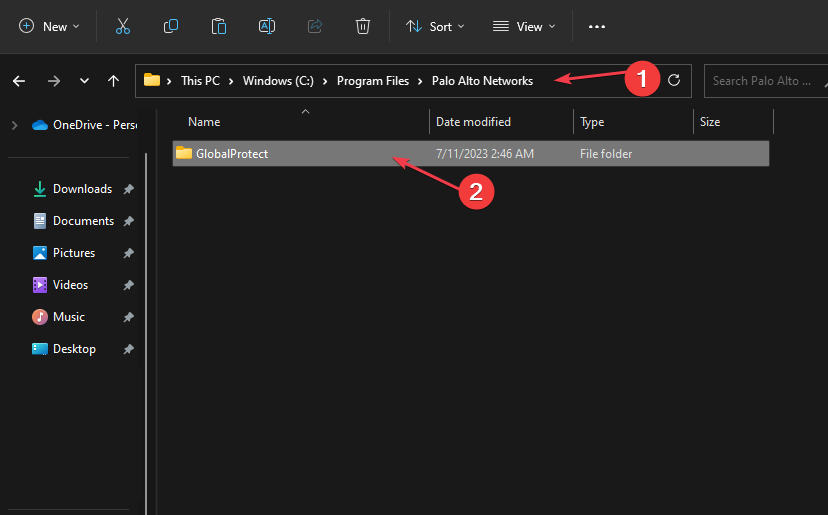Open OneDrive - Personal in sidebar
Viewport: 828px width, 515px height.
coord(84,125)
